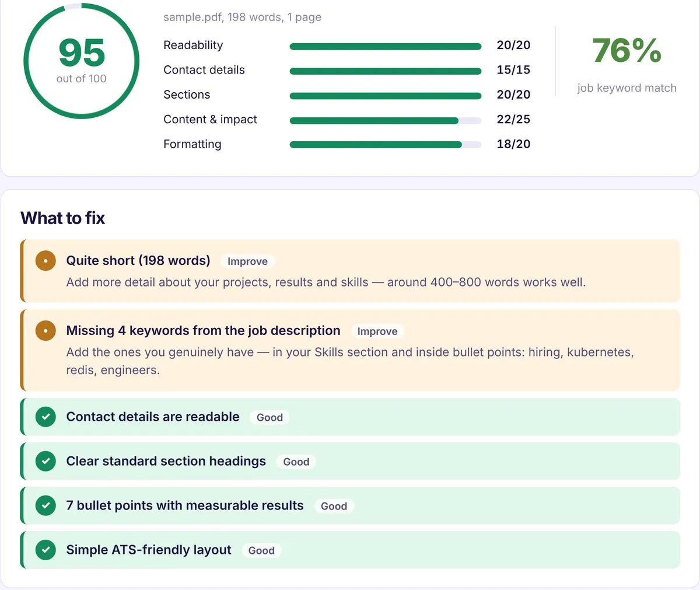Click 'Missing 4 keywords from the job description' title
This screenshot has height=590, width=700.
tap(203, 330)
